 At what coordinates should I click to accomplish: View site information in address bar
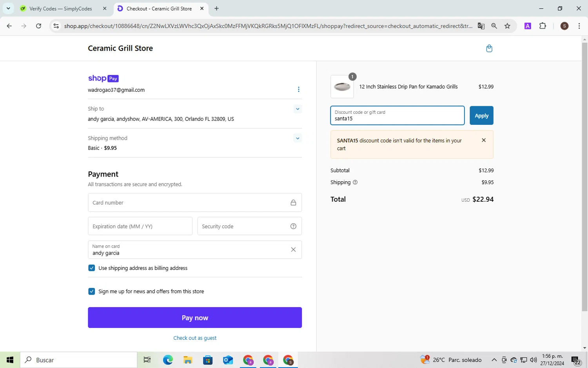click(x=56, y=26)
